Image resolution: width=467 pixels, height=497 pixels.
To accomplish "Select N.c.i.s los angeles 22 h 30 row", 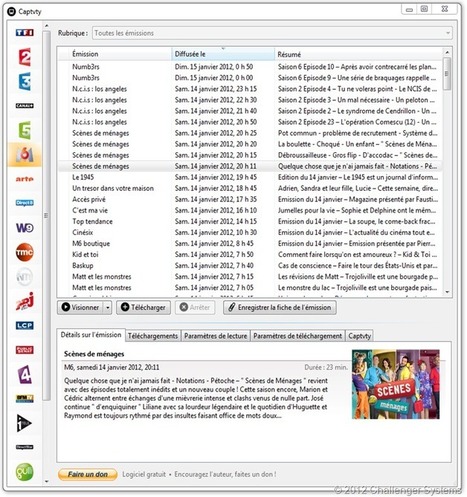I will (x=250, y=100).
